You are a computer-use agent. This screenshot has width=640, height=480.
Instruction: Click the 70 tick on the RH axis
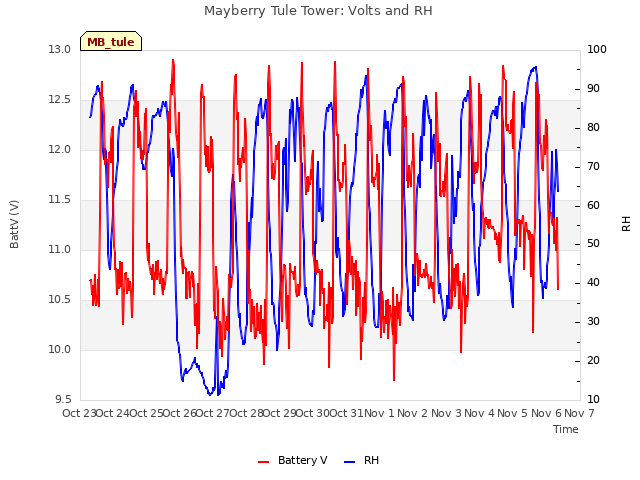tap(593, 167)
